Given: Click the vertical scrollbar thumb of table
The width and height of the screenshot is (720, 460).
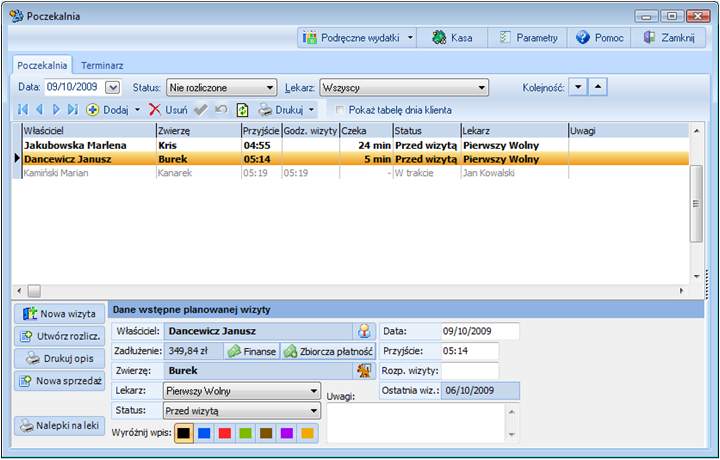Looking at the screenshot, I should pos(696,203).
